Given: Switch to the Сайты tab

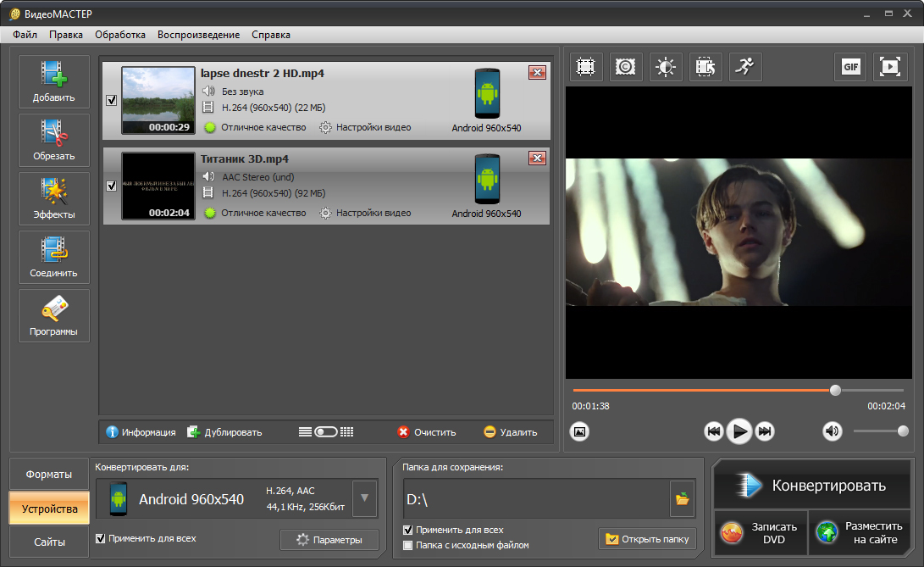Looking at the screenshot, I should point(49,542).
